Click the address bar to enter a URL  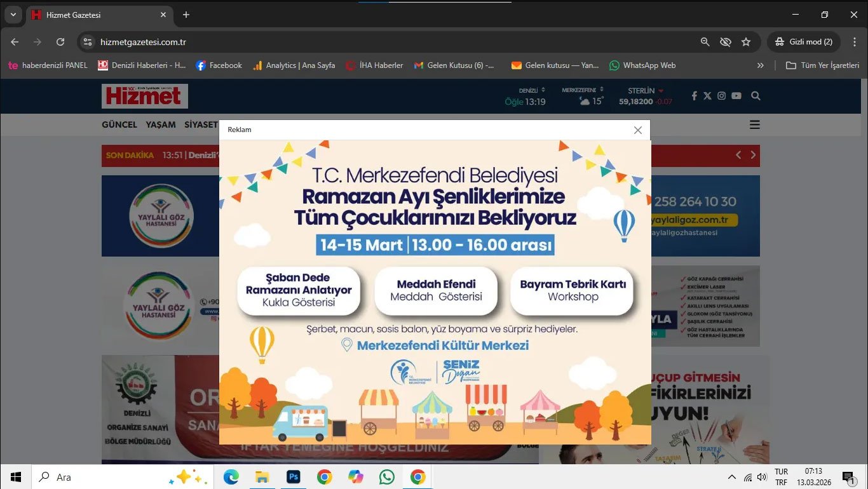144,41
